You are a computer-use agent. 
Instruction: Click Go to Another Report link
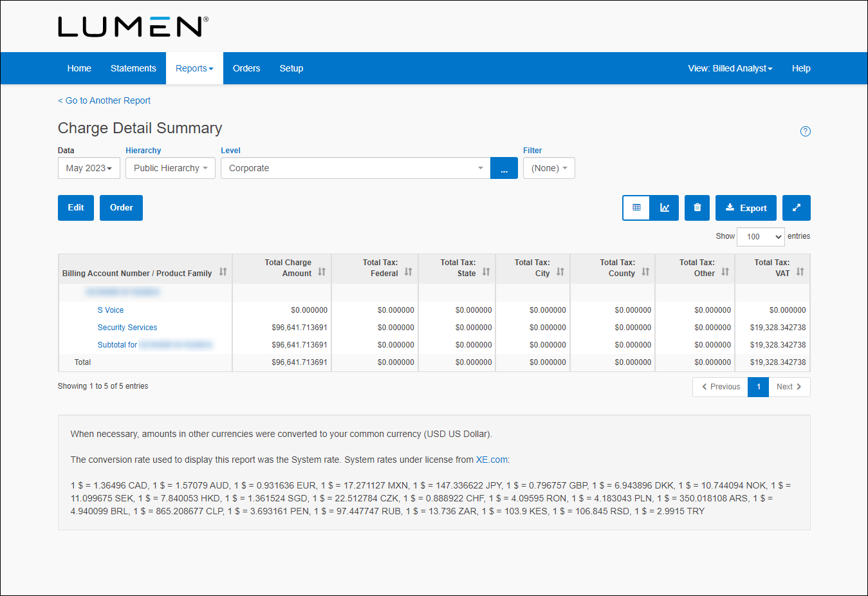[104, 100]
